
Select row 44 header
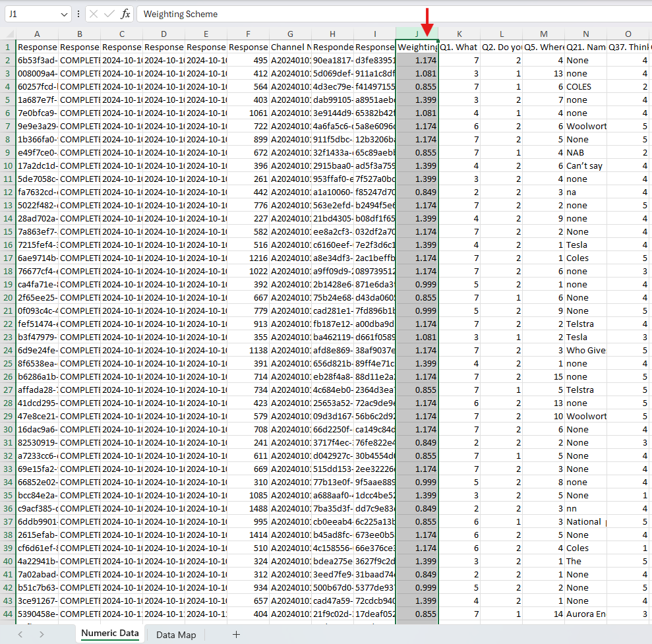[x=8, y=614]
